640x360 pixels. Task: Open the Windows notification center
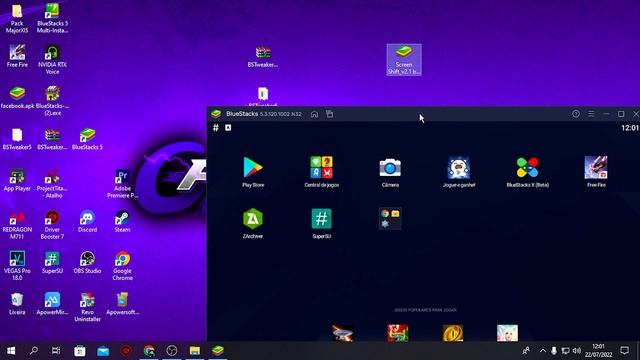pos(624,350)
